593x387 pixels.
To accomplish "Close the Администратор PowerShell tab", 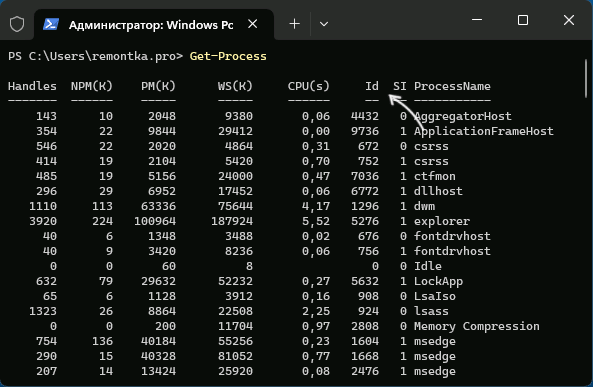I will tap(253, 24).
